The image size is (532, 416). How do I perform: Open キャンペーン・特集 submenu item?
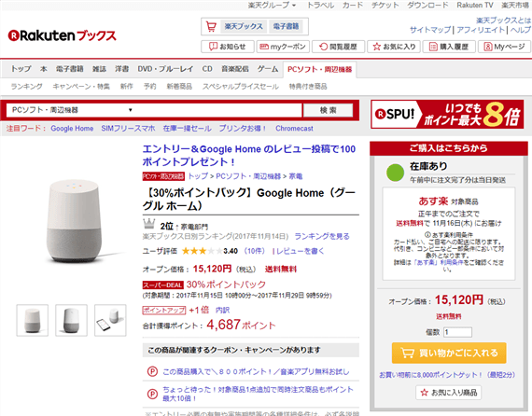81,87
